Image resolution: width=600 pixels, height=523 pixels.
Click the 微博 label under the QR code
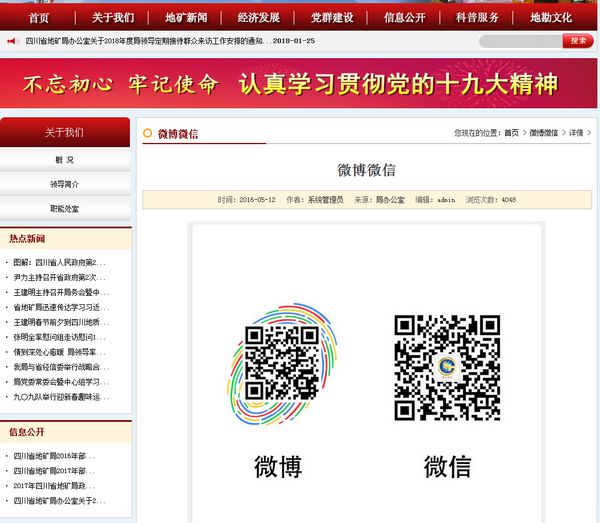[278, 467]
